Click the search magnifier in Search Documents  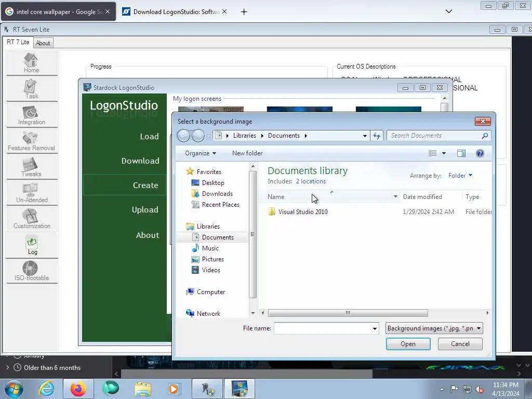pyautogui.click(x=485, y=136)
